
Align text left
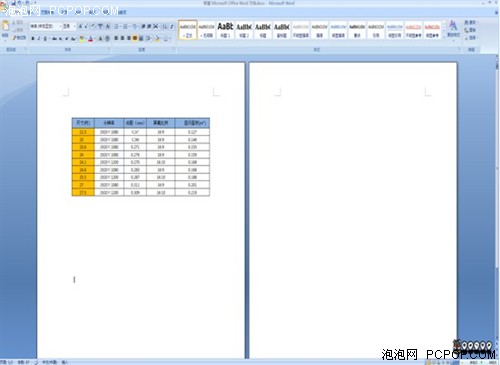[116, 39]
